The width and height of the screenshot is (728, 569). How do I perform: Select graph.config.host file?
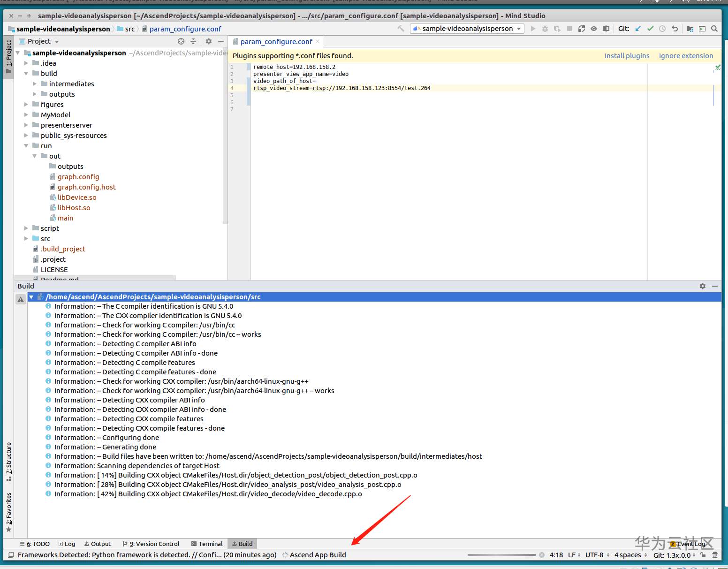(87, 187)
